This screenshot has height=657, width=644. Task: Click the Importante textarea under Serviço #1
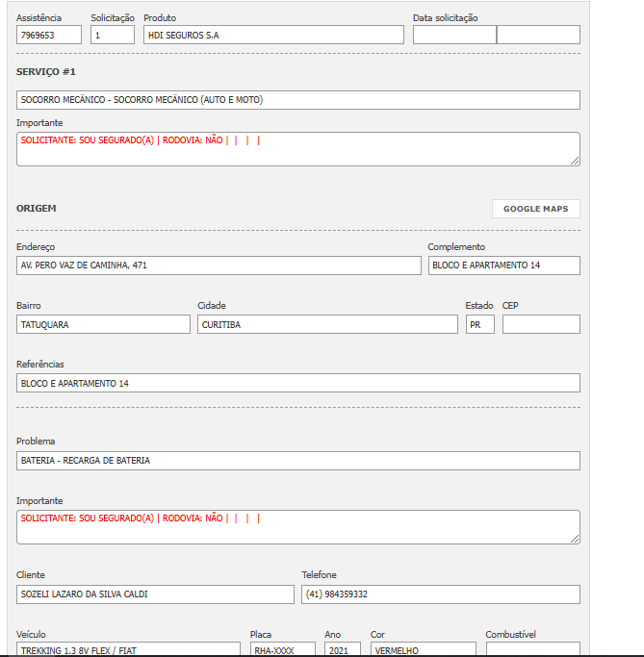click(x=297, y=149)
